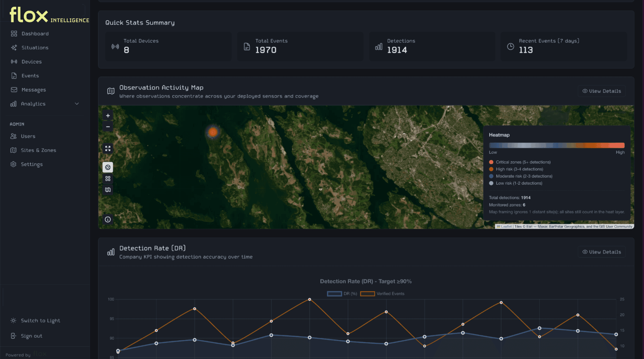The image size is (644, 359).
Task: Click the Detections bar chart icon
Action: coord(379,47)
